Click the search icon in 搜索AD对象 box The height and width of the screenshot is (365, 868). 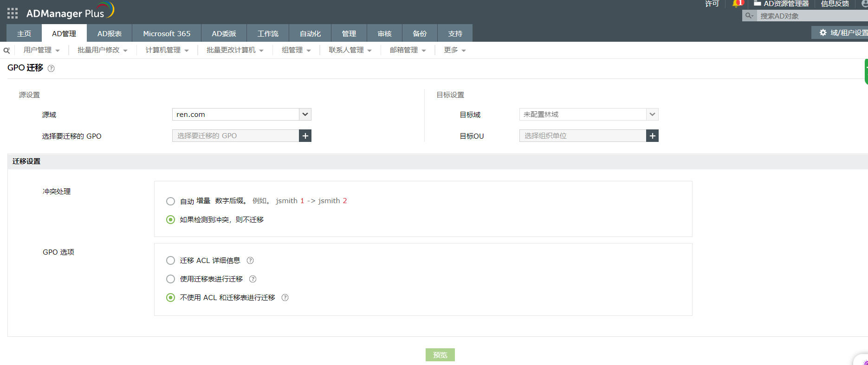(x=749, y=16)
